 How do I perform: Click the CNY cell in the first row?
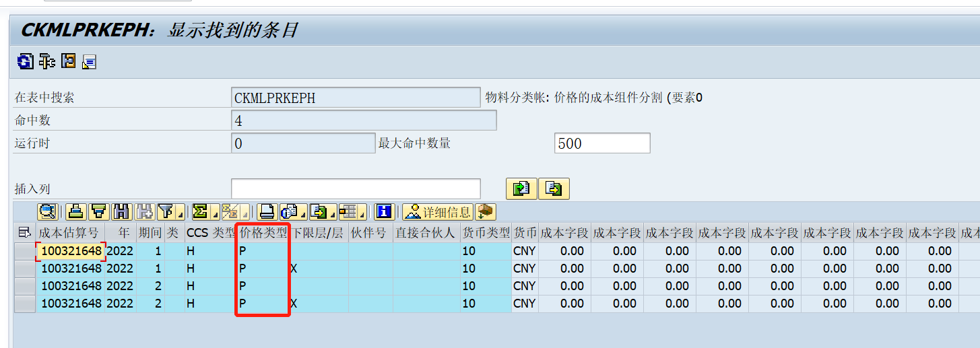tap(525, 251)
